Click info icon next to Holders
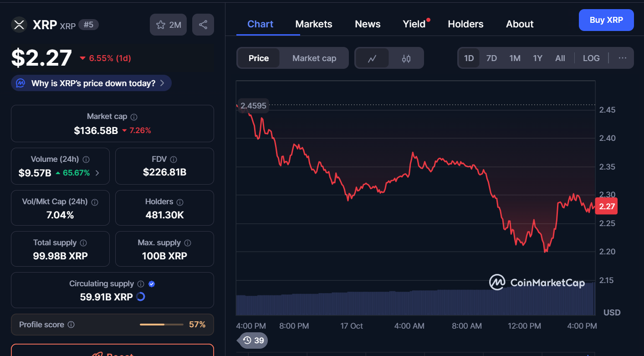644x356 pixels. (180, 202)
